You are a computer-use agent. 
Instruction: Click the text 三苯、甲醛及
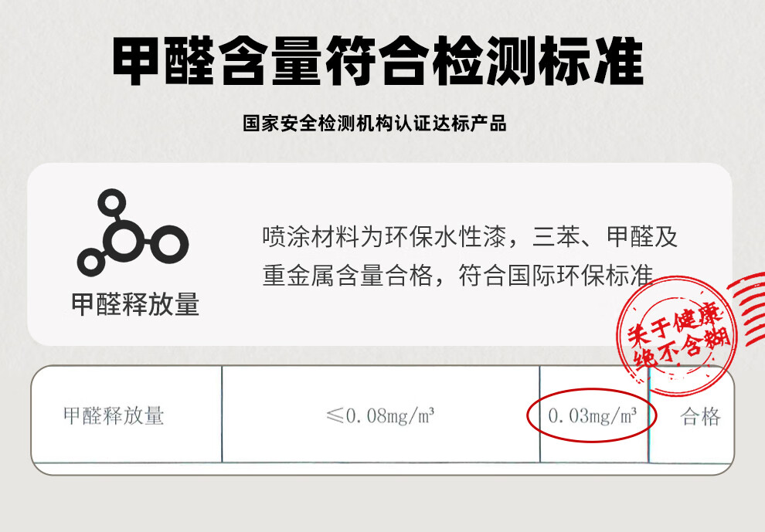coord(605,237)
